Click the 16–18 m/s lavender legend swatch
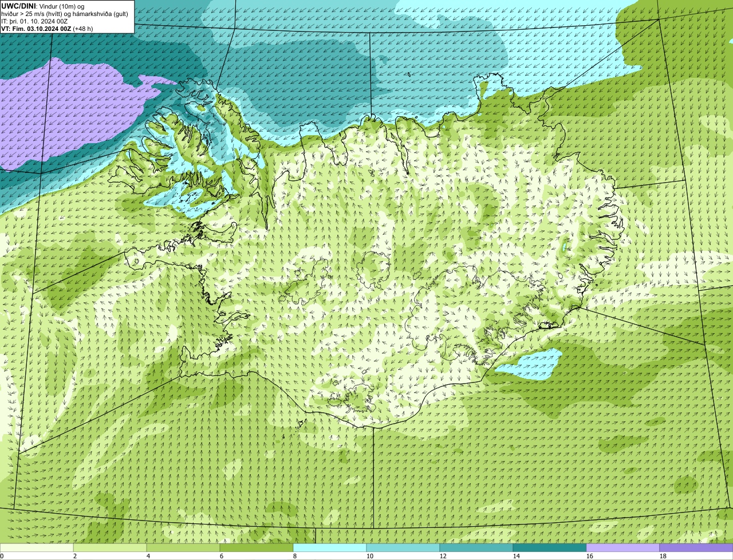Screen dimensions: 733x560 pyautogui.click(x=623, y=548)
